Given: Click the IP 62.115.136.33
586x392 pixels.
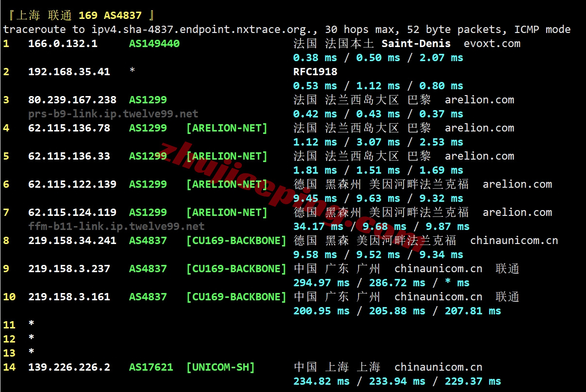Looking at the screenshot, I should tap(69, 156).
